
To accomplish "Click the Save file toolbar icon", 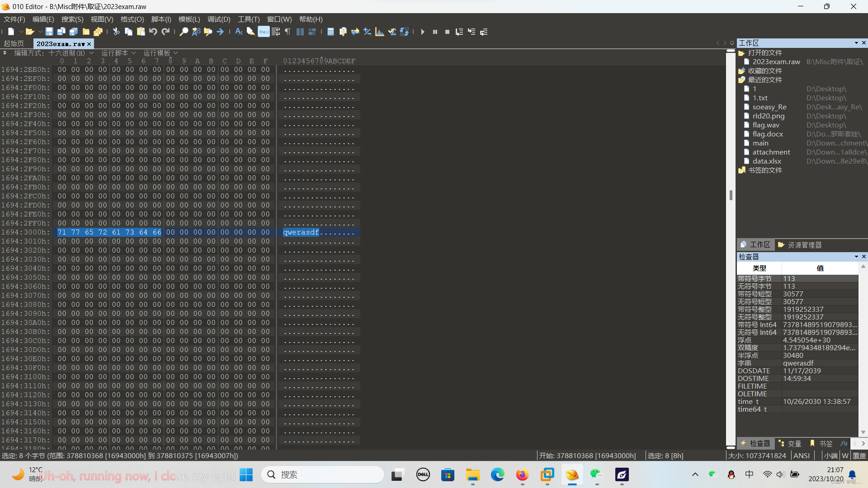I will (x=49, y=32).
